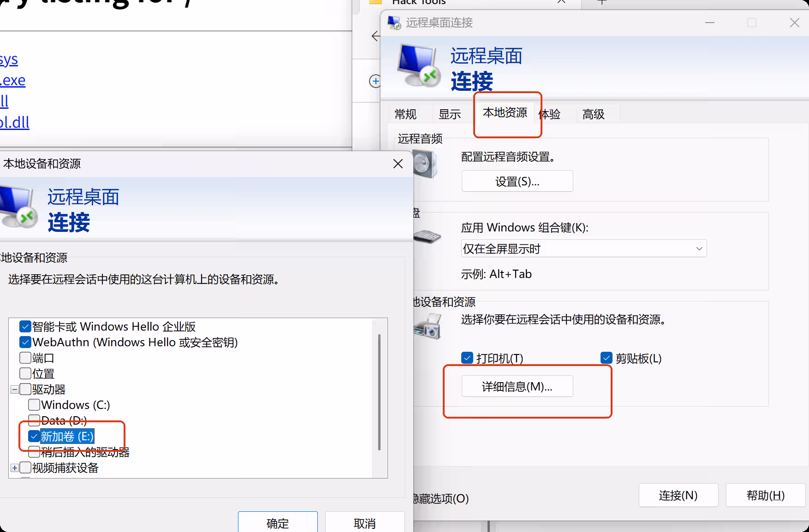Collapse the 驱动器 tree node
Screen dimensions: 809x532
tap(15, 390)
